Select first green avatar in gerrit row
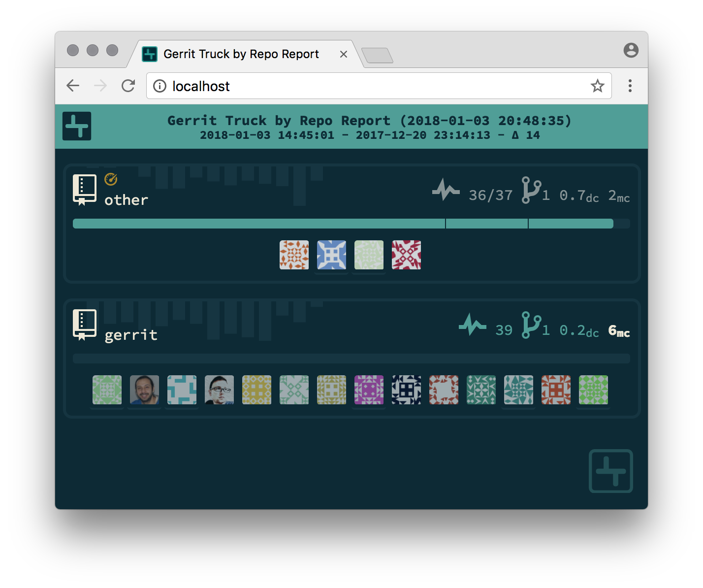This screenshot has width=703, height=588. tap(107, 390)
